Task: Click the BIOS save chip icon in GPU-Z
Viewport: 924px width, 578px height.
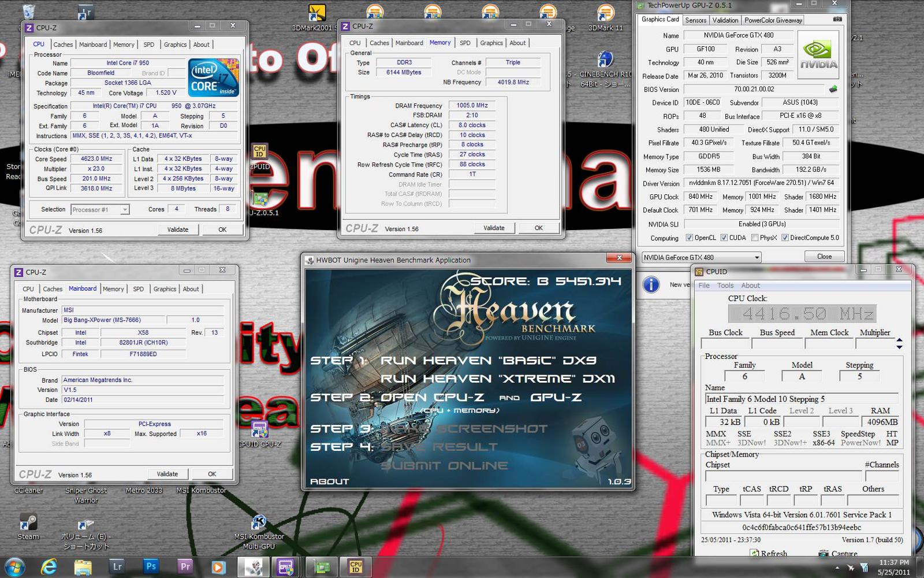Action: (833, 89)
